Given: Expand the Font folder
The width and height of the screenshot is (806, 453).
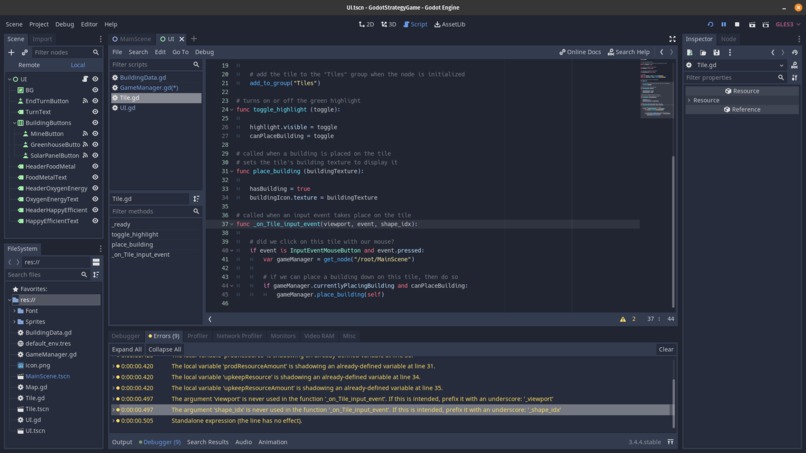Looking at the screenshot, I should pyautogui.click(x=14, y=311).
